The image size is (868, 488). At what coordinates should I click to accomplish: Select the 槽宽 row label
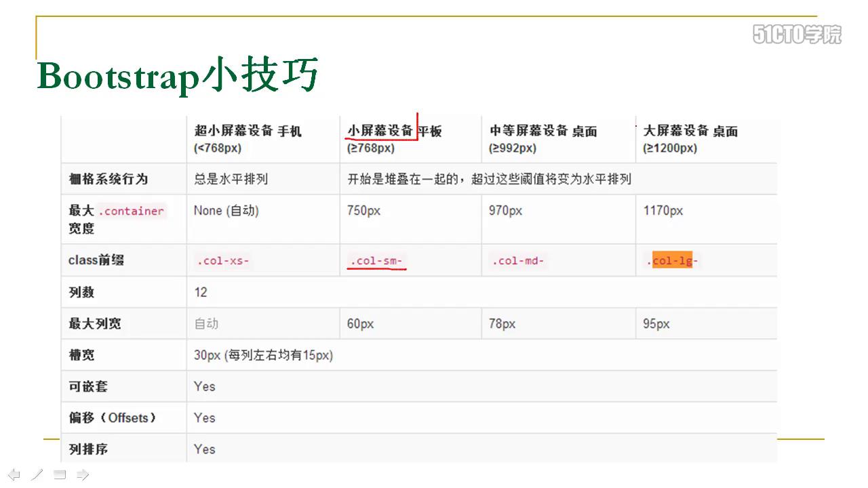pos(81,354)
